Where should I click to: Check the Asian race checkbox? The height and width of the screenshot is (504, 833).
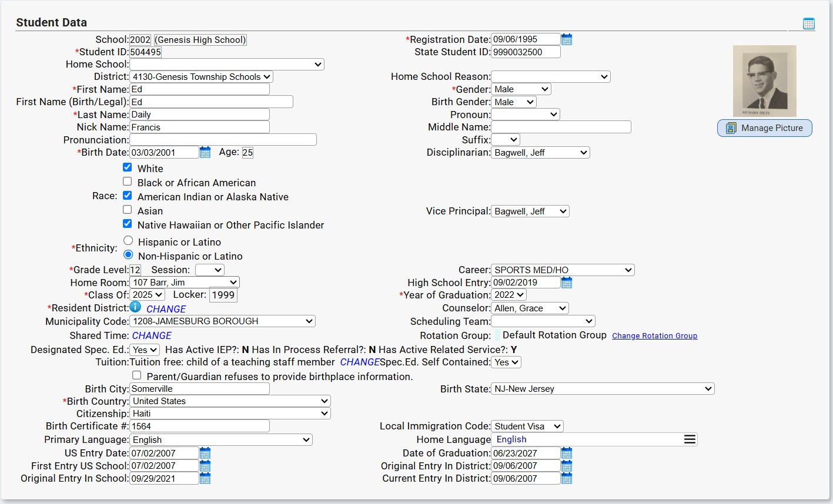[x=127, y=210]
